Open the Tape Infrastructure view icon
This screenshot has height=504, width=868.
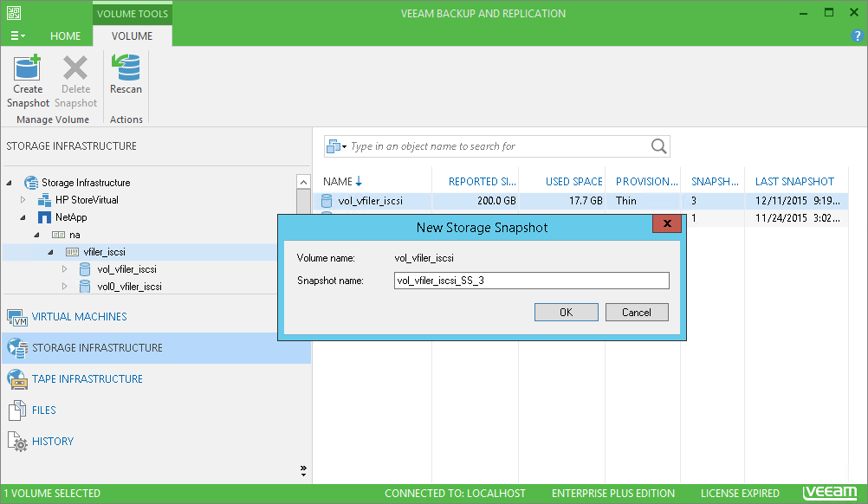17,379
